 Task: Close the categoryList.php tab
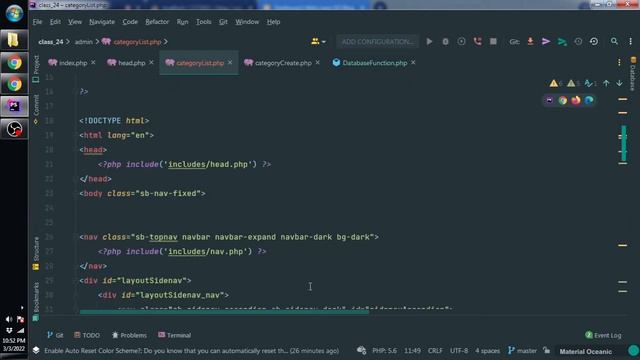[x=230, y=62]
